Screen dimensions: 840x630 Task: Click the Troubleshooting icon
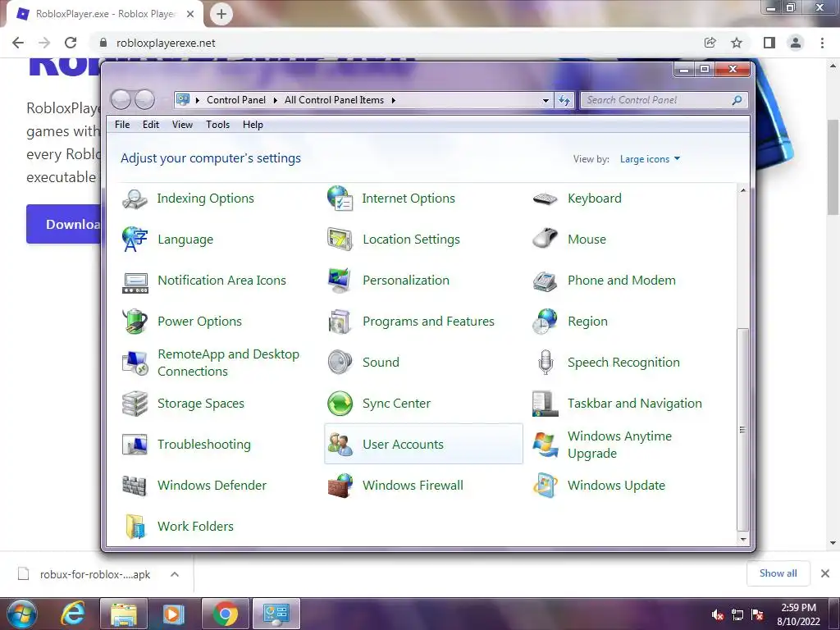[135, 444]
